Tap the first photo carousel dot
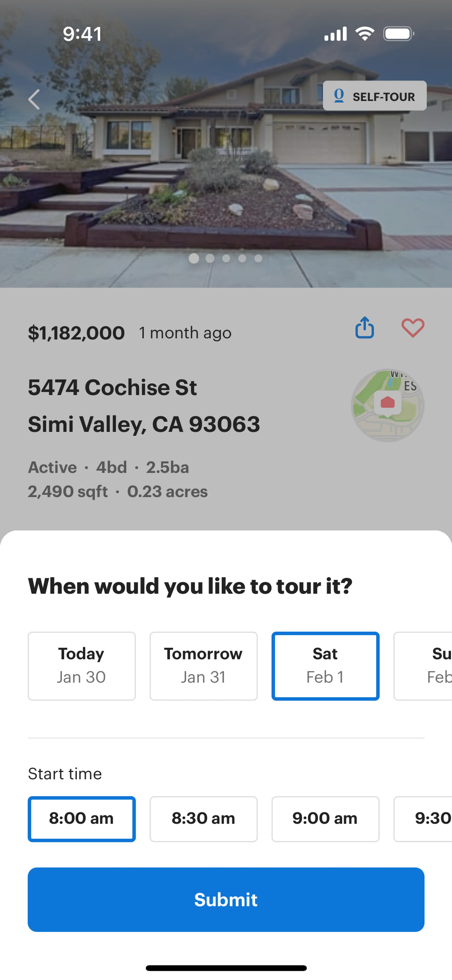452x980 pixels. coord(194,258)
